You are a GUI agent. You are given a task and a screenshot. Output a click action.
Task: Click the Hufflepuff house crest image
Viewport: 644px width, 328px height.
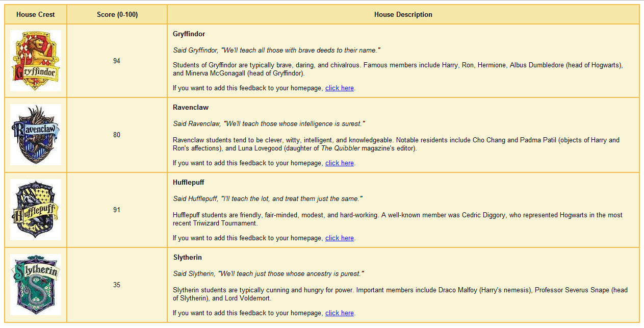coord(36,210)
